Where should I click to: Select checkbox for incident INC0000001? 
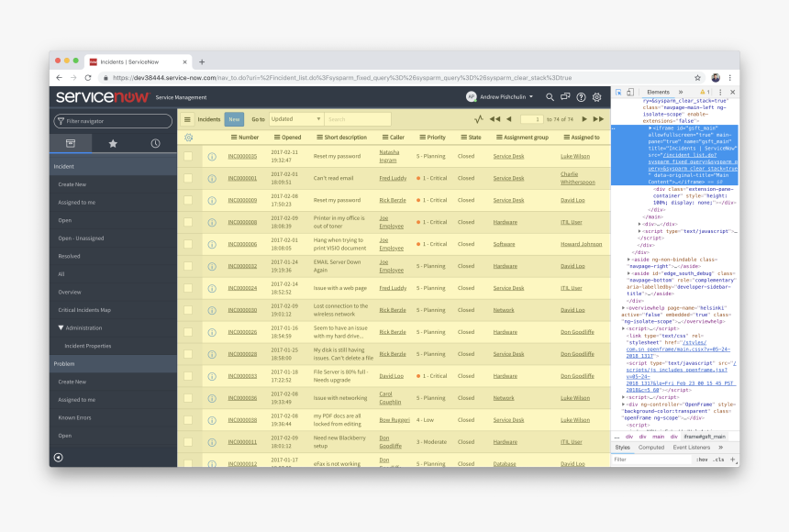coord(188,178)
